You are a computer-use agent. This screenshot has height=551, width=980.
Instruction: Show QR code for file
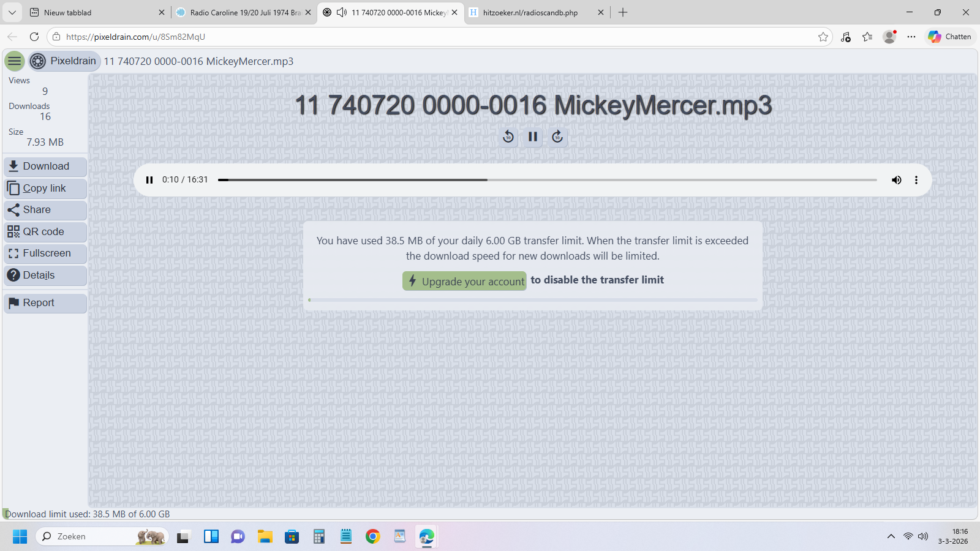pyautogui.click(x=45, y=232)
